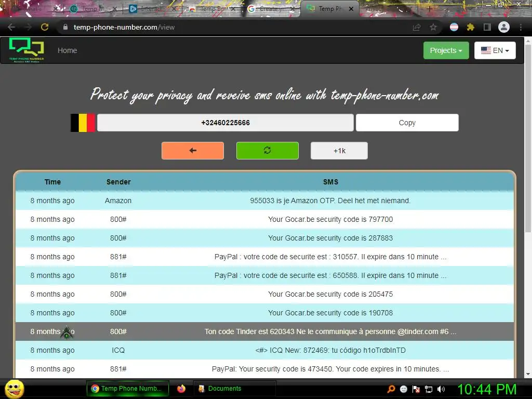Open the Chrome profile avatar menu
The width and height of the screenshot is (532, 399).
click(504, 27)
